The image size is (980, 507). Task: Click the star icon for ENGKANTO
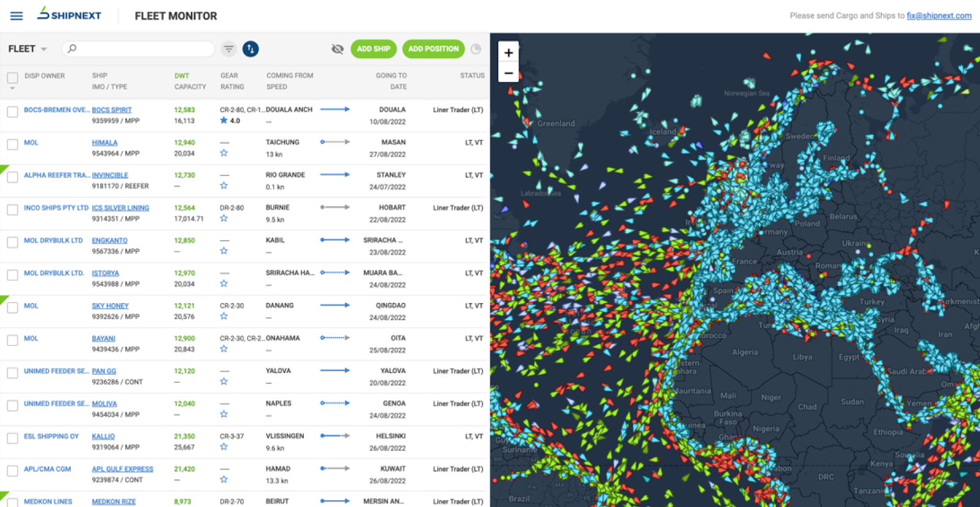(x=224, y=251)
